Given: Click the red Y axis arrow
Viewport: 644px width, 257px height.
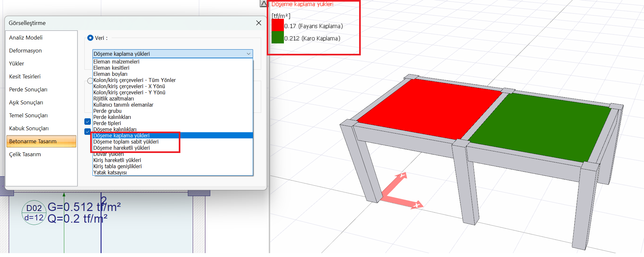Looking at the screenshot, I should click(402, 176).
